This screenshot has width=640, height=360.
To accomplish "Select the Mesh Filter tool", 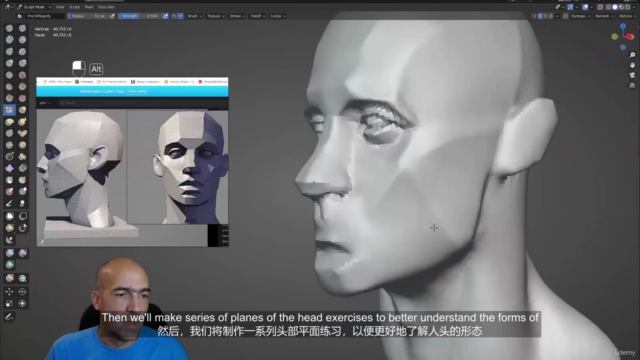I will [9, 253].
